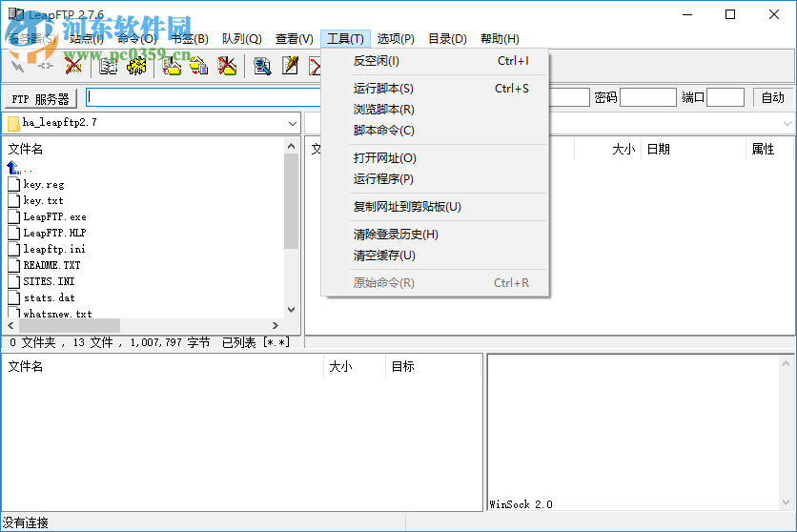Choose 反空闲(I) from the Tools menu
The width and height of the screenshot is (797, 532).
click(x=435, y=61)
